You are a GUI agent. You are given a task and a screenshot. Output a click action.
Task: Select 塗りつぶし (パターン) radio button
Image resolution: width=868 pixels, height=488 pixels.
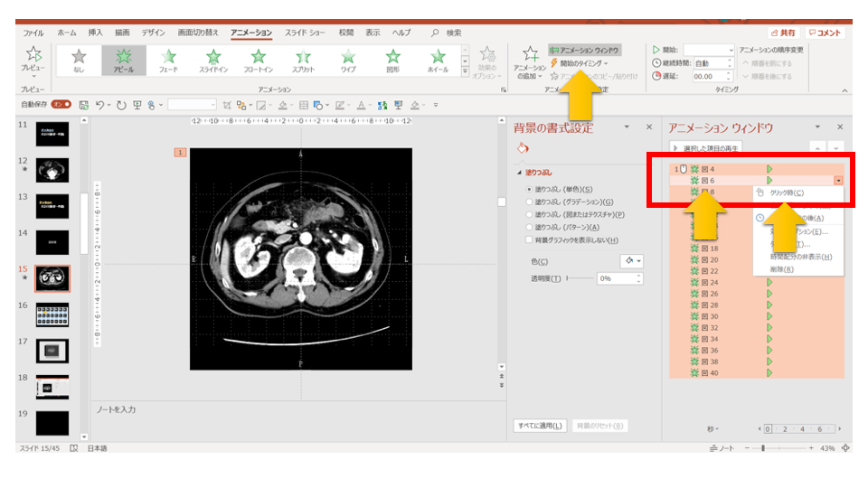529,228
